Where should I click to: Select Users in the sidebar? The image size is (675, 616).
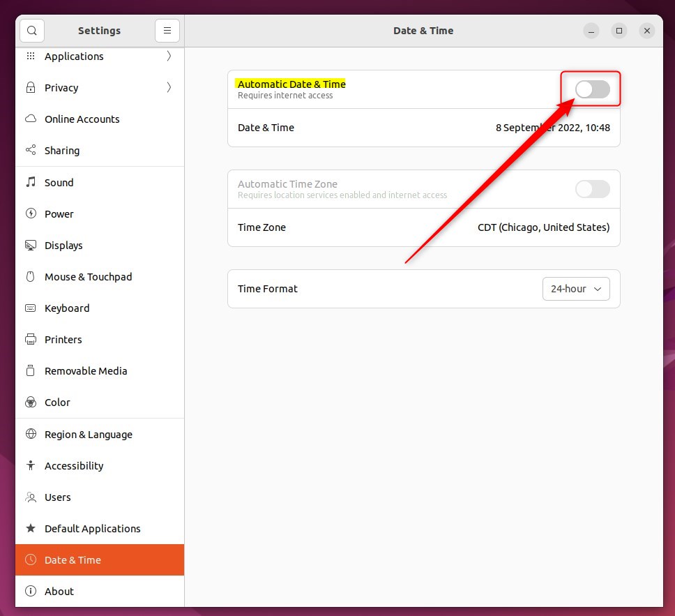(x=100, y=497)
